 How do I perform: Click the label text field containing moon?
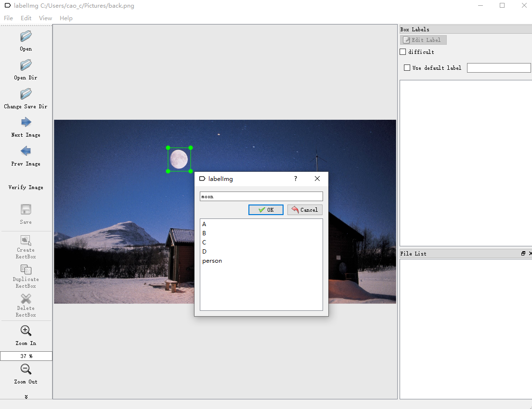click(x=261, y=196)
